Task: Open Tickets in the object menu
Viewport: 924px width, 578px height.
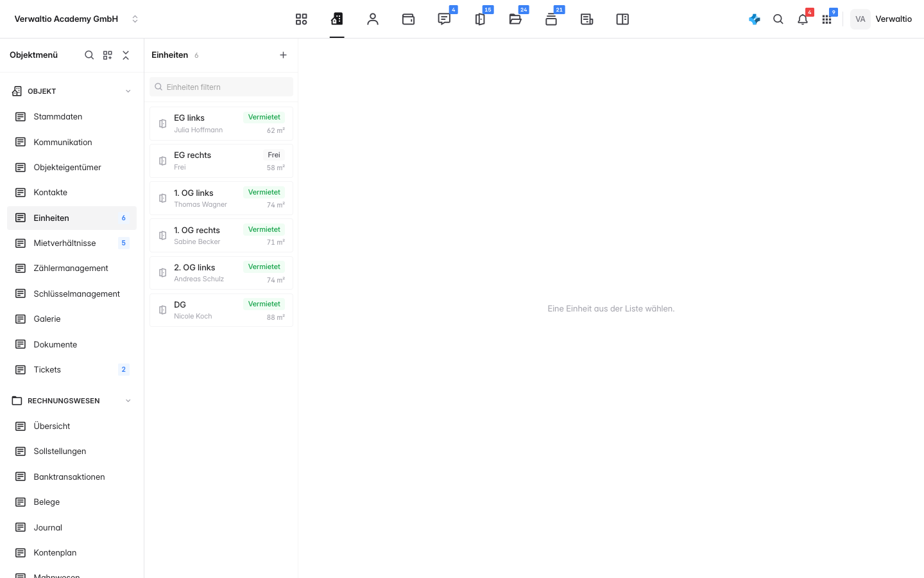Action: coord(72,370)
